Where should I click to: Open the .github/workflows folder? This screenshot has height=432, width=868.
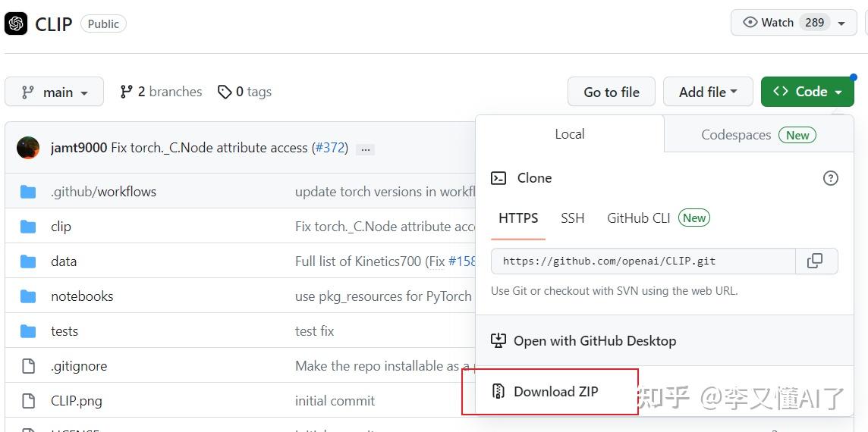(103, 192)
